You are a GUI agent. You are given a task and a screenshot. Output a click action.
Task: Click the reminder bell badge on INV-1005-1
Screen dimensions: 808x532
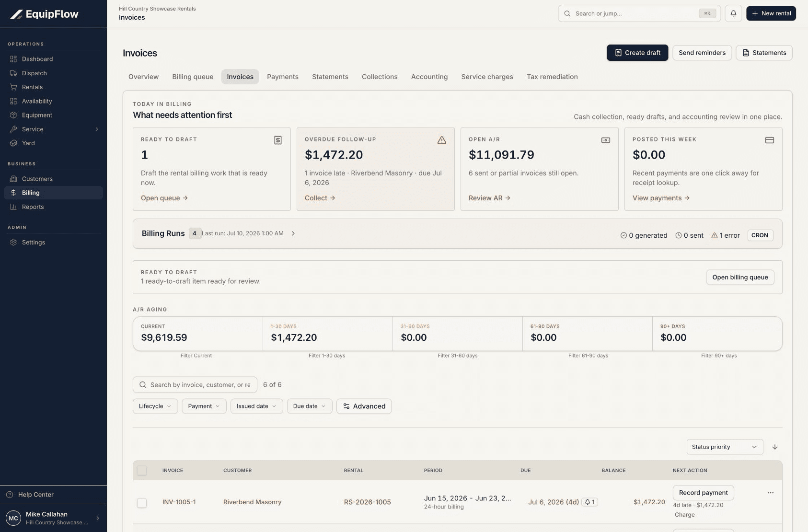[590, 502]
